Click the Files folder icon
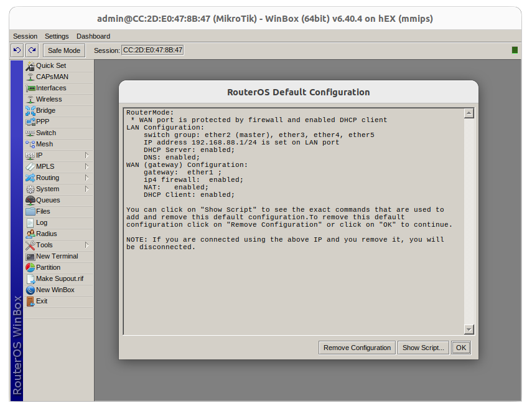 click(30, 212)
